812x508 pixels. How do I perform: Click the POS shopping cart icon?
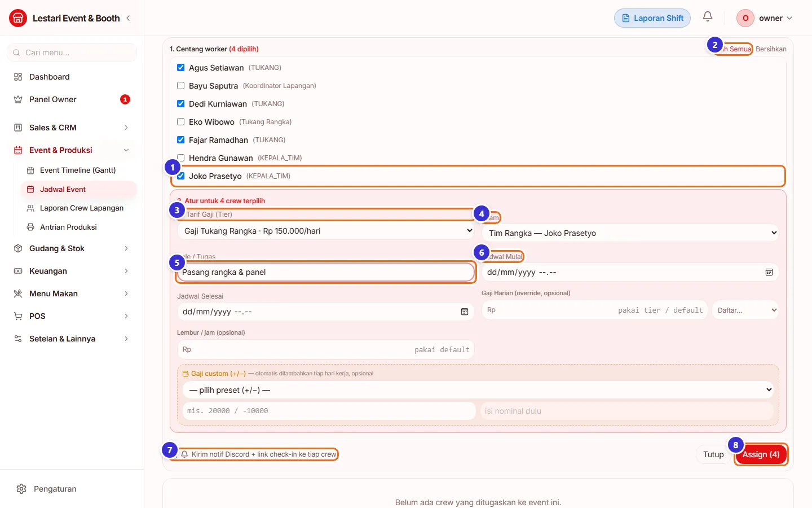[x=18, y=316]
